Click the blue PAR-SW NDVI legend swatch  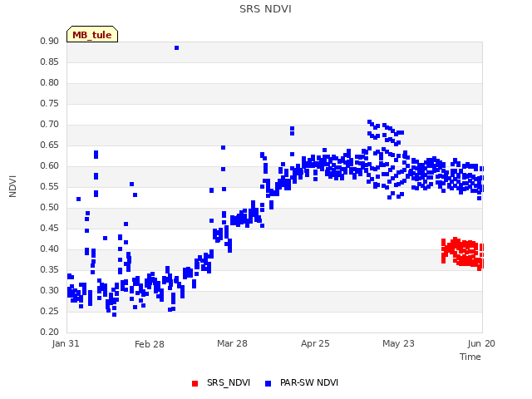click(268, 383)
